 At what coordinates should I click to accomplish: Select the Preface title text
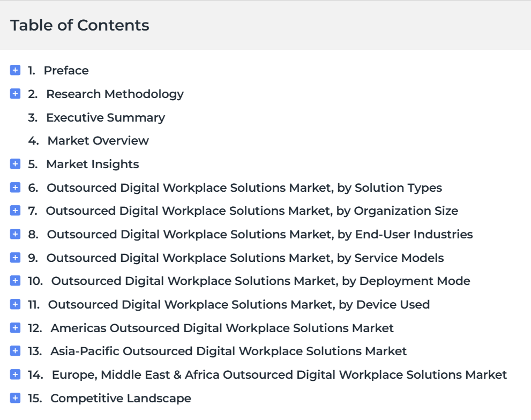(x=66, y=70)
